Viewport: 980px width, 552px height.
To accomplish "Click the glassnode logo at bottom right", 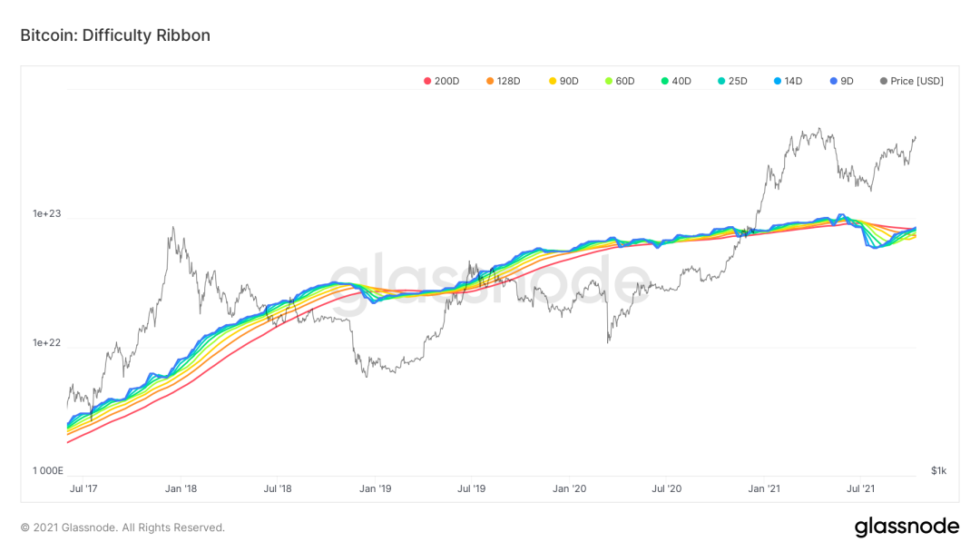I will click(x=906, y=527).
